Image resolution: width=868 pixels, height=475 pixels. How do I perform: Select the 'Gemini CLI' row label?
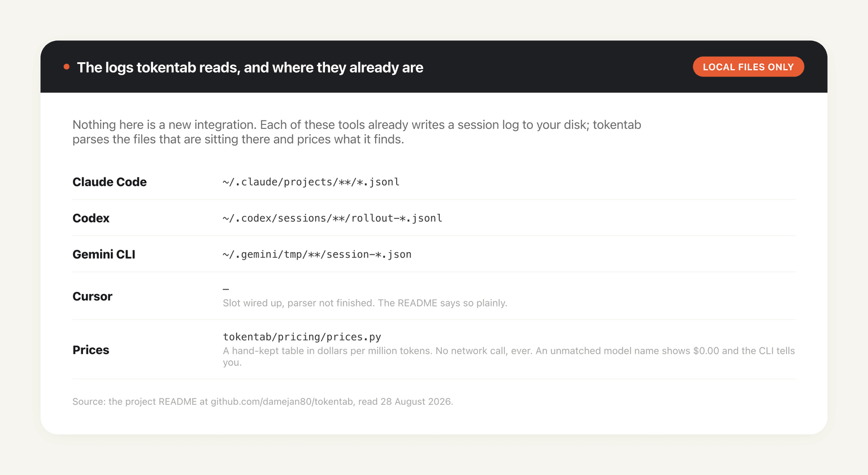click(104, 254)
